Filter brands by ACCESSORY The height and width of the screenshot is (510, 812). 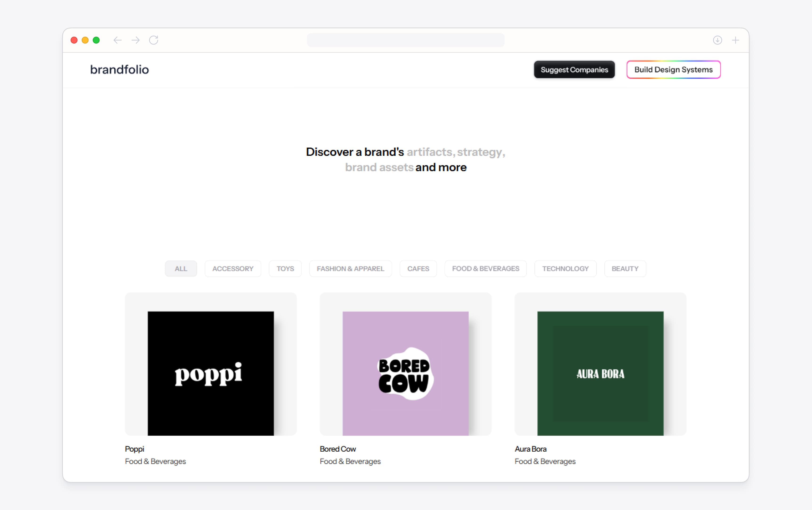pos(233,268)
